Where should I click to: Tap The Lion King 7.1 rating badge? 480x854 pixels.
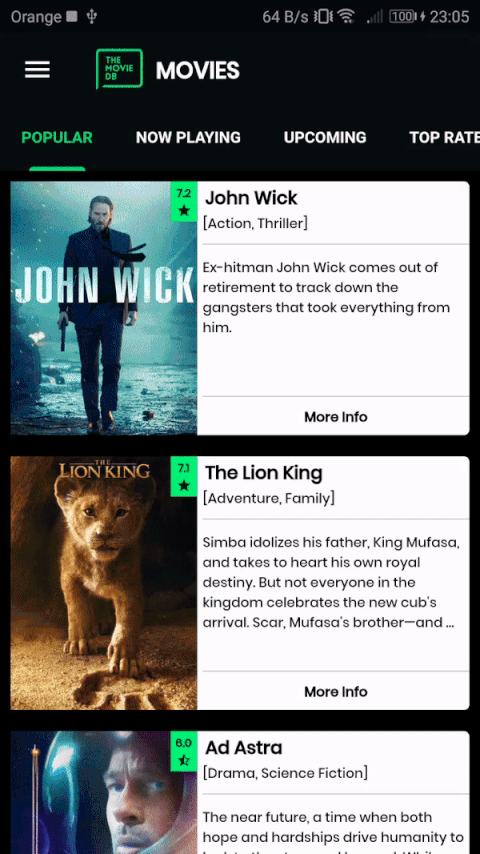tap(184, 477)
